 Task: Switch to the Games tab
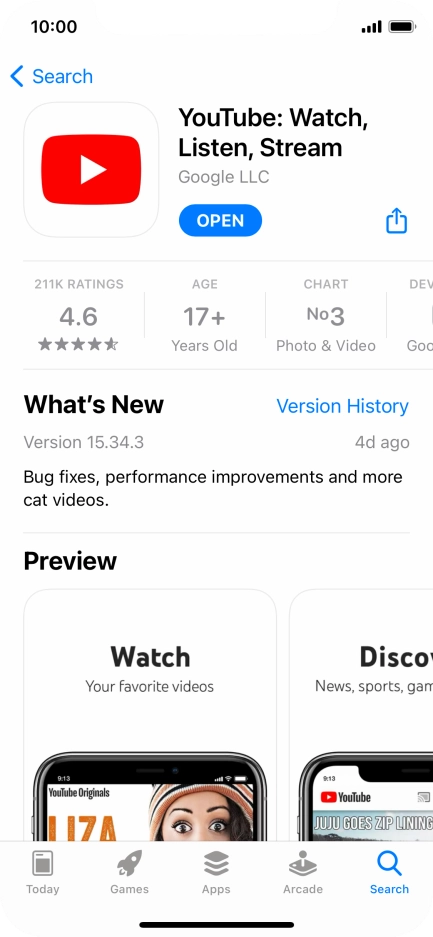[130, 872]
